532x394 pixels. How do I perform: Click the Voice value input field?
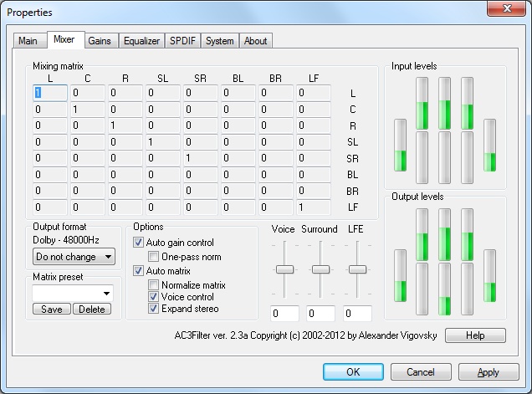[284, 313]
